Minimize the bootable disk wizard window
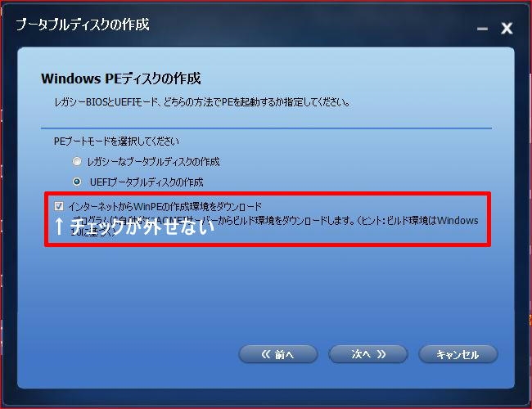The image size is (532, 409). pos(482,29)
